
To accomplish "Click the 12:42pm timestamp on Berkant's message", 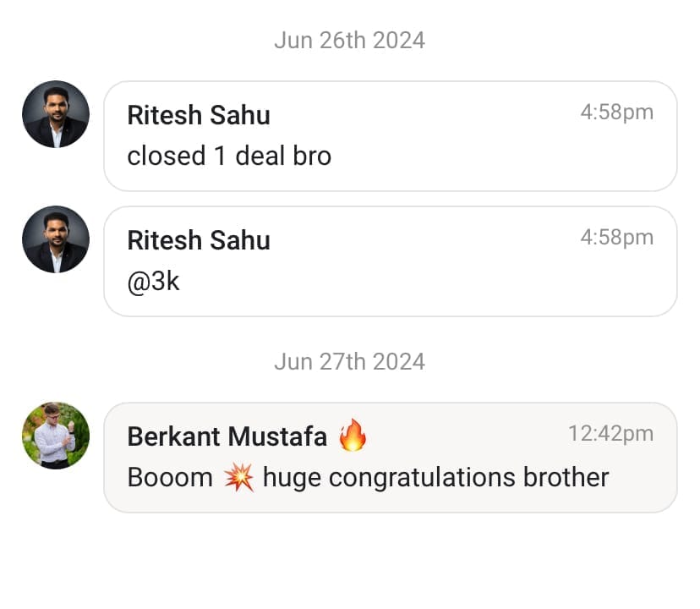I will click(610, 434).
